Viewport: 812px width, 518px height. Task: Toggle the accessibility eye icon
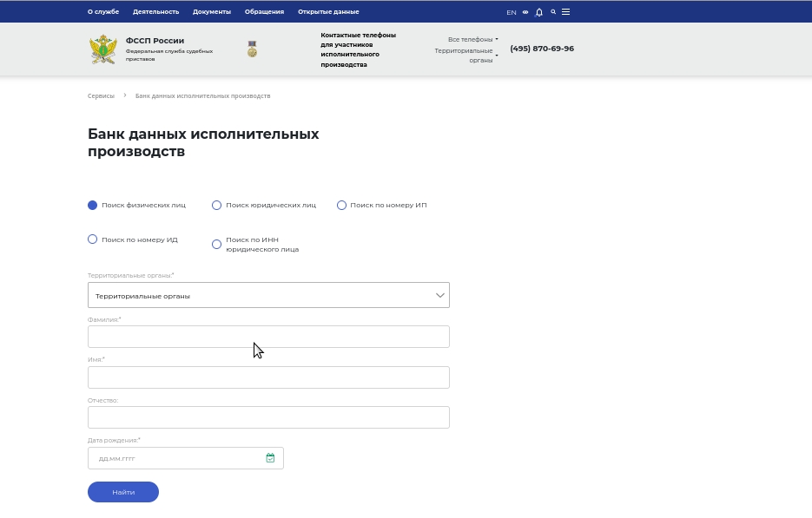525,12
